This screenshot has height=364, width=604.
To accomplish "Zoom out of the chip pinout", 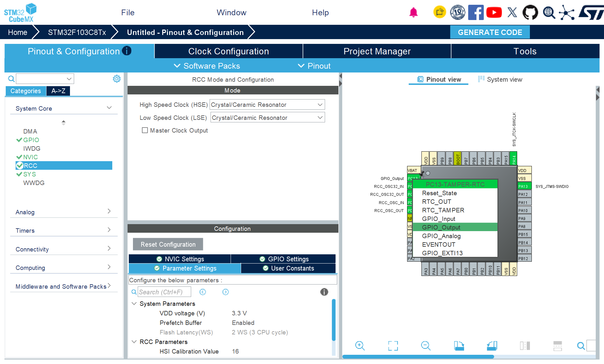I will [x=426, y=346].
